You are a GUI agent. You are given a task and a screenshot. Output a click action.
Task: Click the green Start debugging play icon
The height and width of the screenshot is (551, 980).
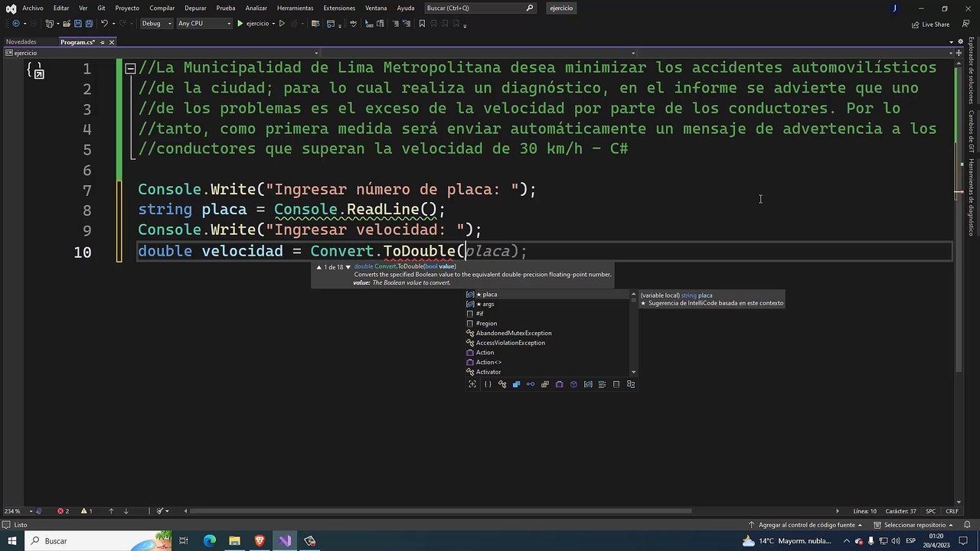point(240,24)
